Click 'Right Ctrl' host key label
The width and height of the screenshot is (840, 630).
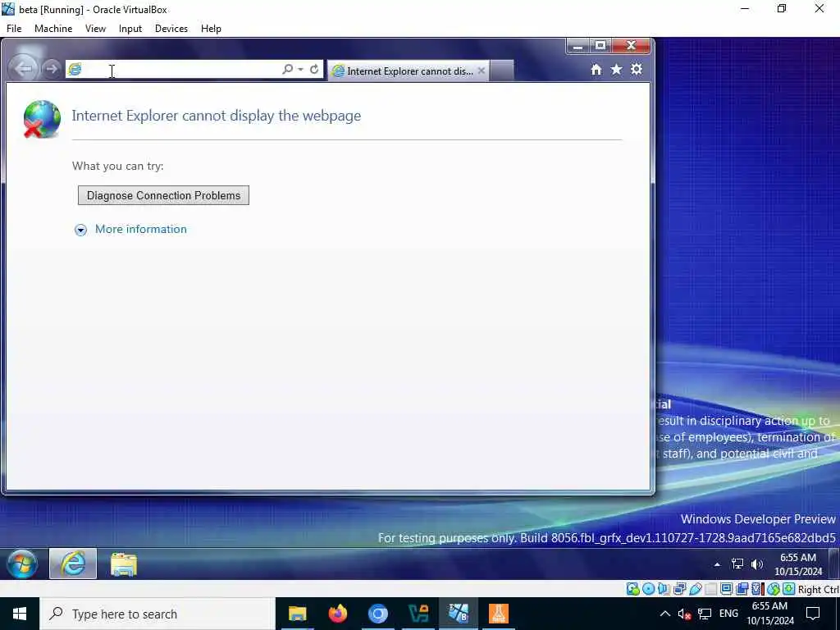click(818, 589)
